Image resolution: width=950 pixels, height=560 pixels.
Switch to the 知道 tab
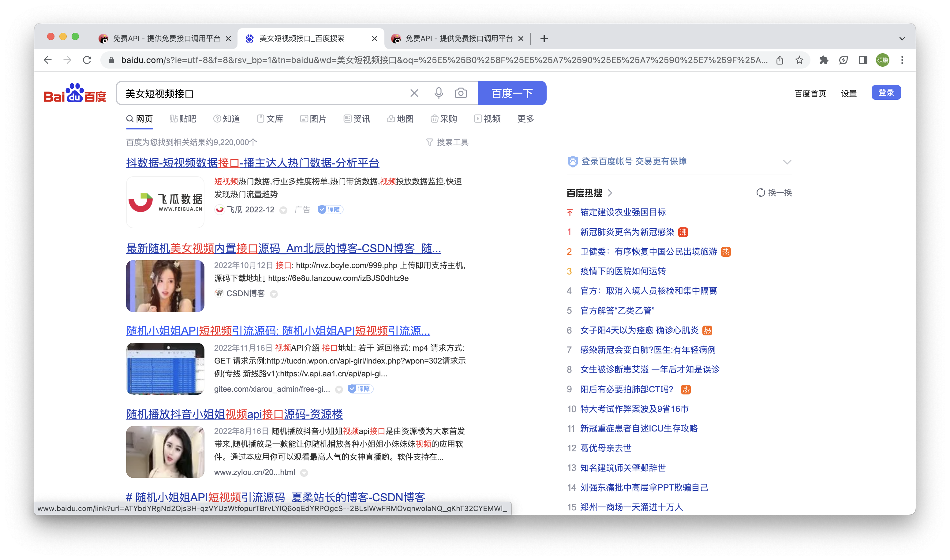pyautogui.click(x=226, y=119)
